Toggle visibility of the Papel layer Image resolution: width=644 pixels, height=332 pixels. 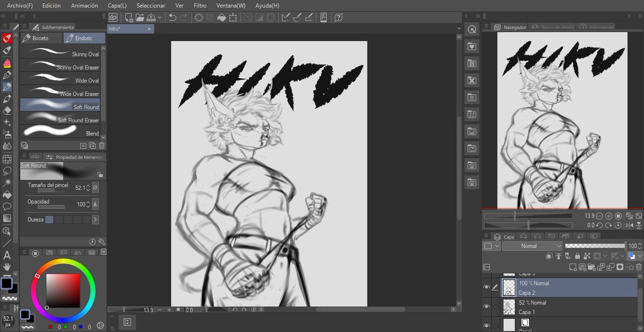[487, 324]
